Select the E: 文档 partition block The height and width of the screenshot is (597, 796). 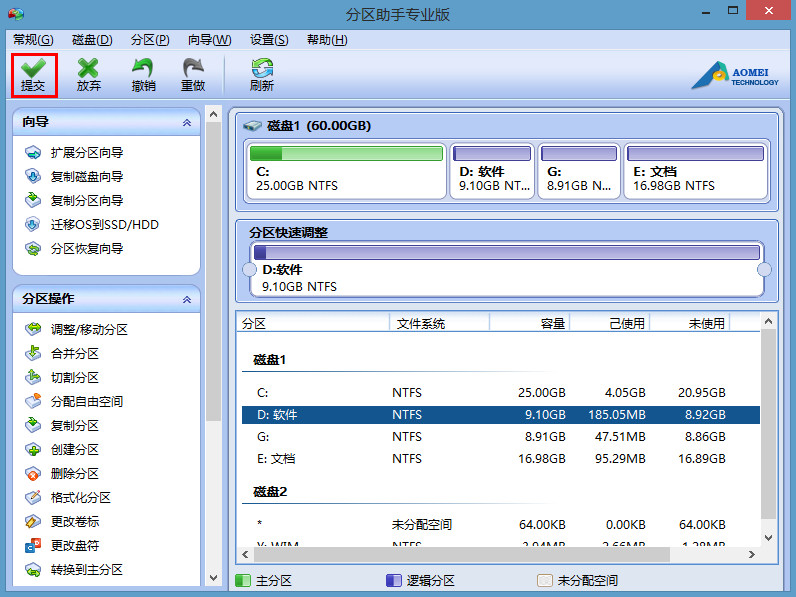[x=696, y=172]
